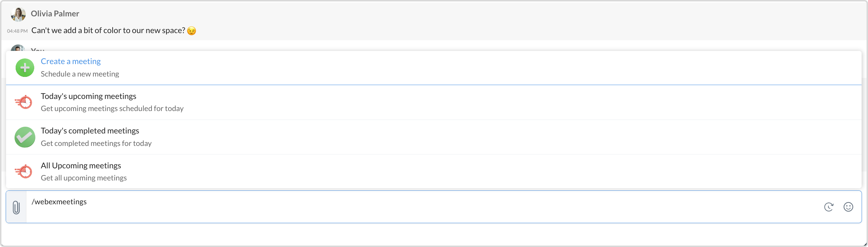Attach a file using the paperclip icon
This screenshot has width=868, height=247.
coord(16,207)
